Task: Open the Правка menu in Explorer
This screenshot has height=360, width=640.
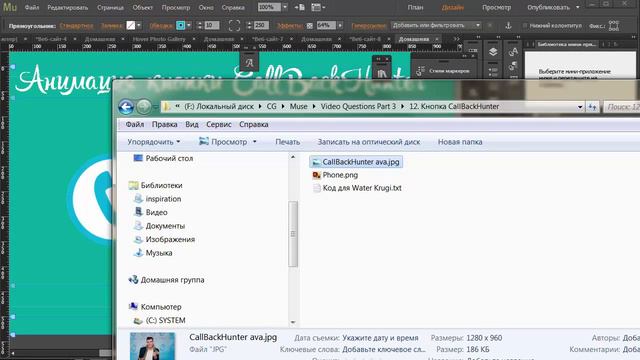Action: (164, 124)
